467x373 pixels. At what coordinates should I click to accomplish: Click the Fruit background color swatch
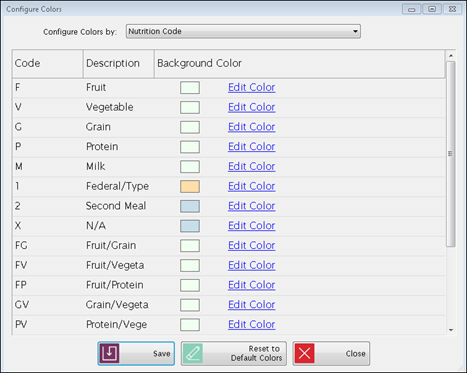[190, 88]
